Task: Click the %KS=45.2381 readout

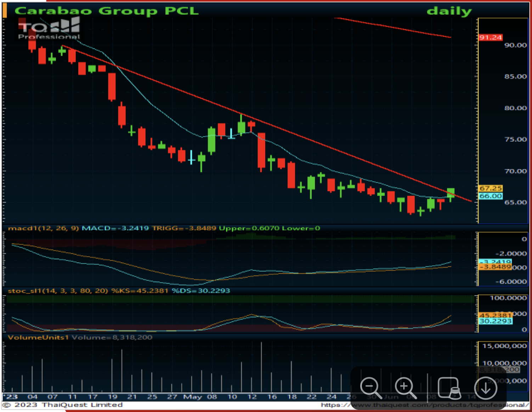Action: [x=140, y=291]
